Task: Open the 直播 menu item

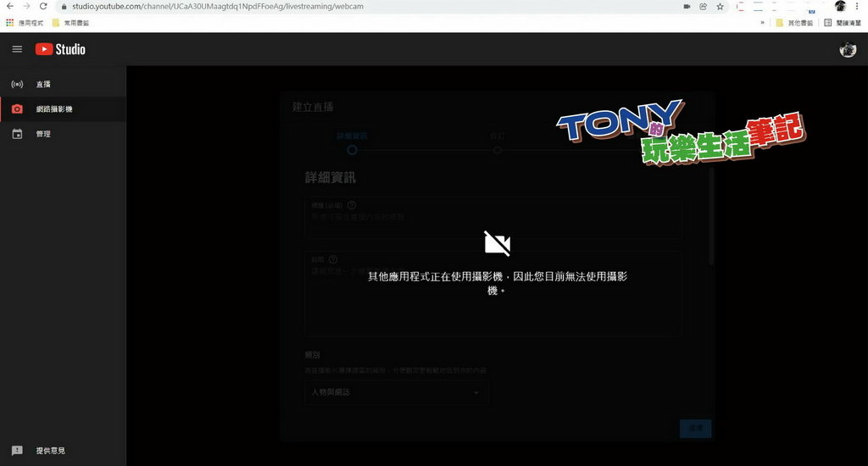Action: (63, 84)
